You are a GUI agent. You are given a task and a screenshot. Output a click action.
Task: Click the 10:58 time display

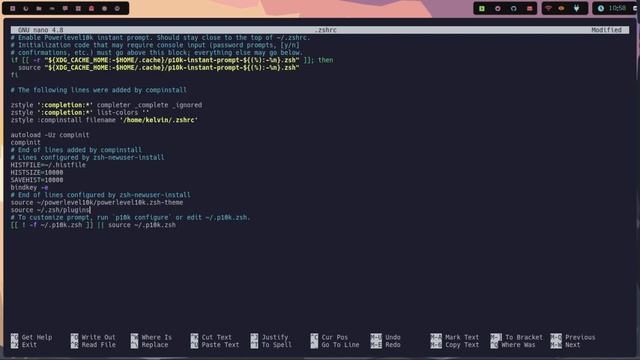(617, 8)
